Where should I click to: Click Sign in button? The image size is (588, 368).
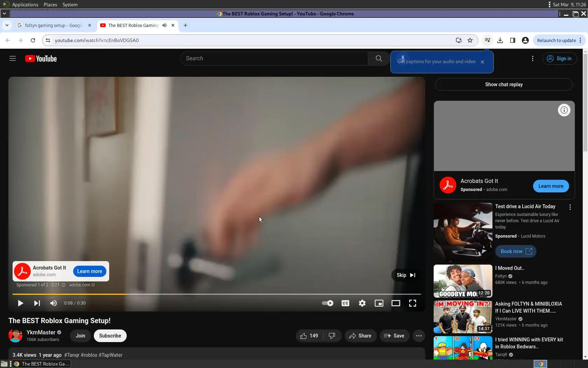559,59
